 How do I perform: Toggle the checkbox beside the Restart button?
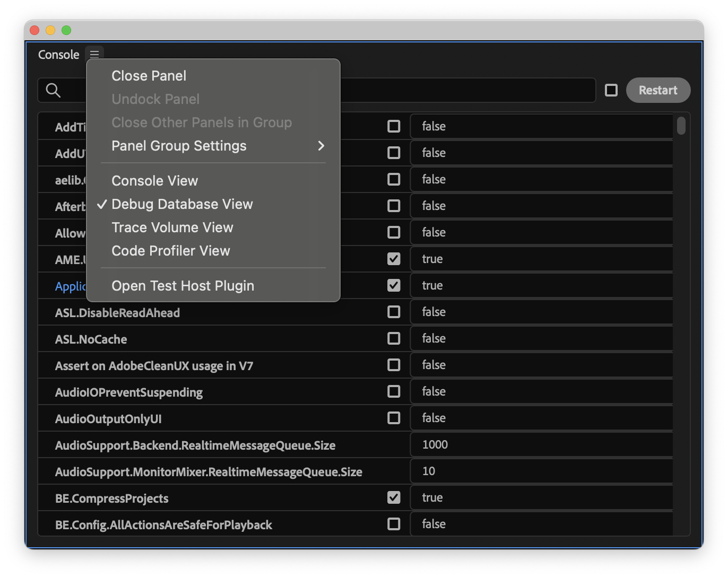click(611, 90)
